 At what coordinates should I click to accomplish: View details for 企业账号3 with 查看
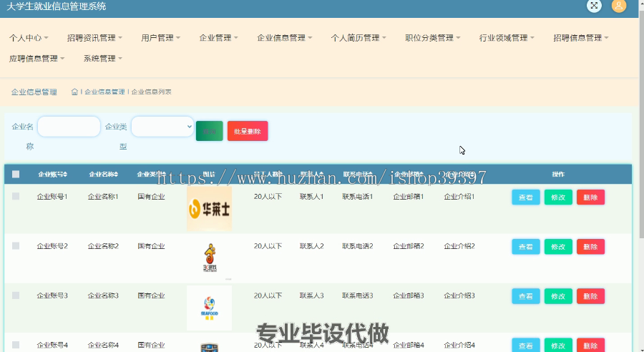click(x=526, y=296)
